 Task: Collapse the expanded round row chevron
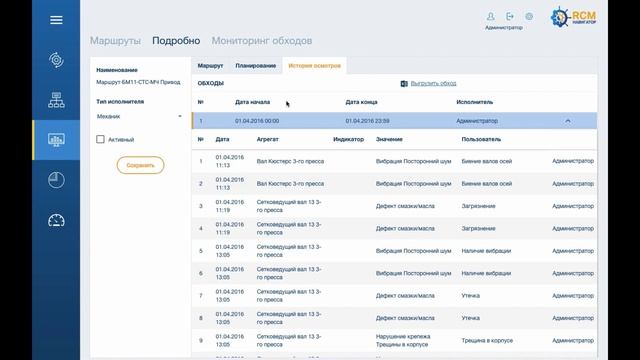pyautogui.click(x=568, y=121)
